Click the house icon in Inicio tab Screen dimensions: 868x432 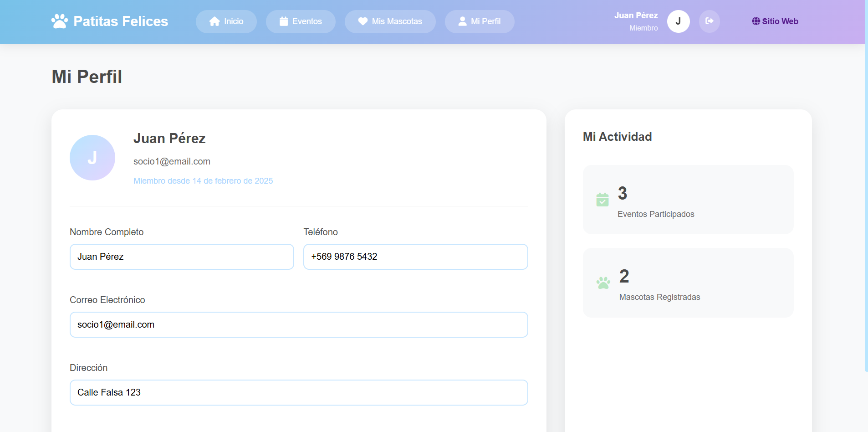pos(214,21)
